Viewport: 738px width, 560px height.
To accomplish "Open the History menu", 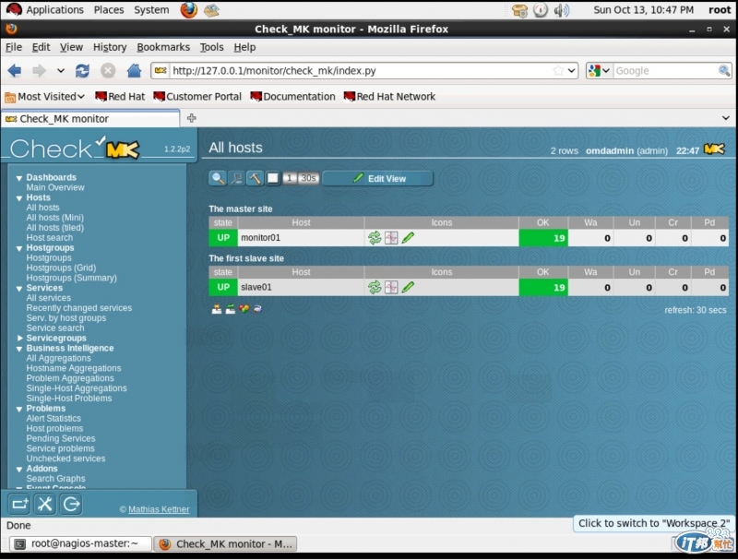I will point(110,47).
